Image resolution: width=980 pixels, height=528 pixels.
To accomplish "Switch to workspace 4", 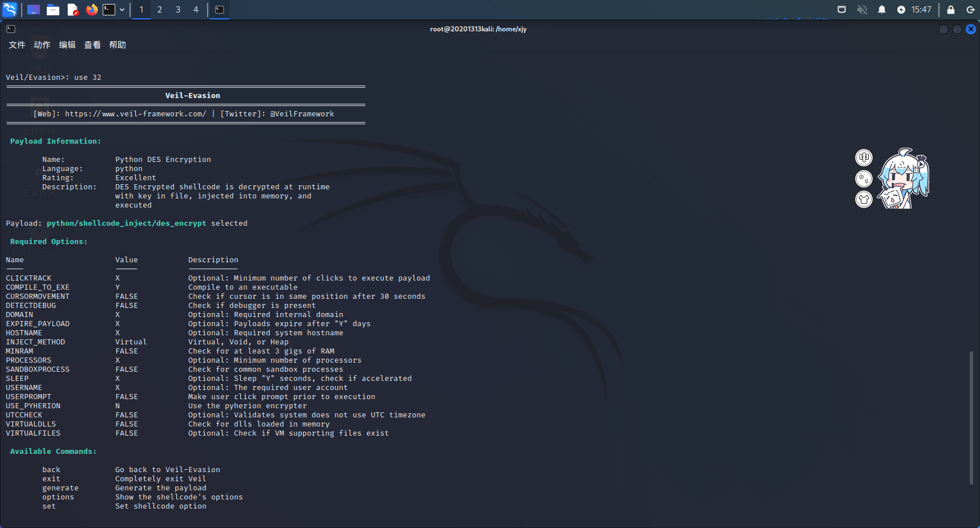I will [x=196, y=10].
